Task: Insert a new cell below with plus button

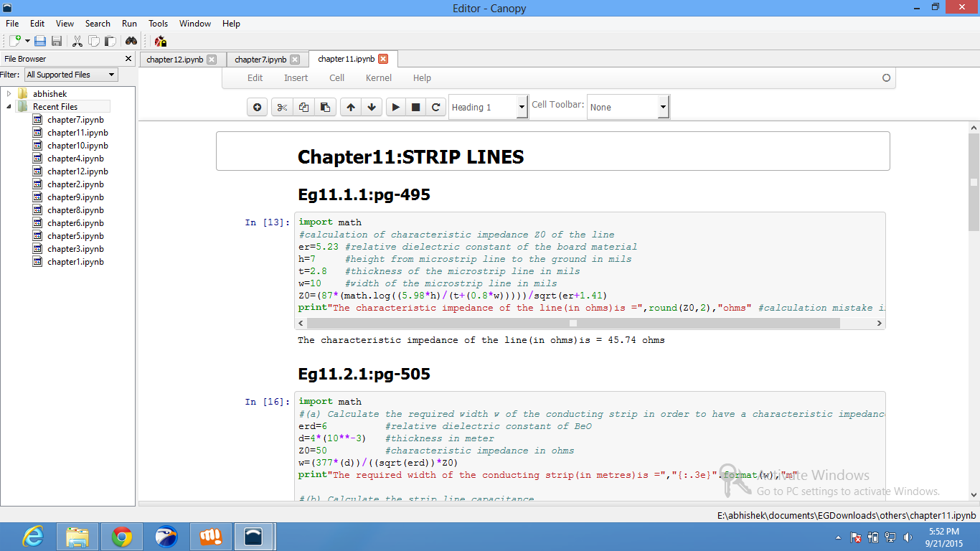Action: click(x=258, y=108)
